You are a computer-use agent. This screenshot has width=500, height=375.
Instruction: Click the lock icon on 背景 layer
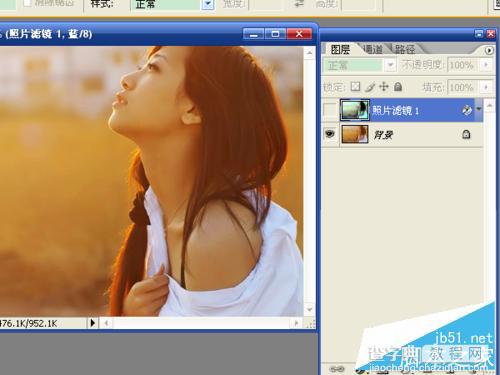pos(466,134)
